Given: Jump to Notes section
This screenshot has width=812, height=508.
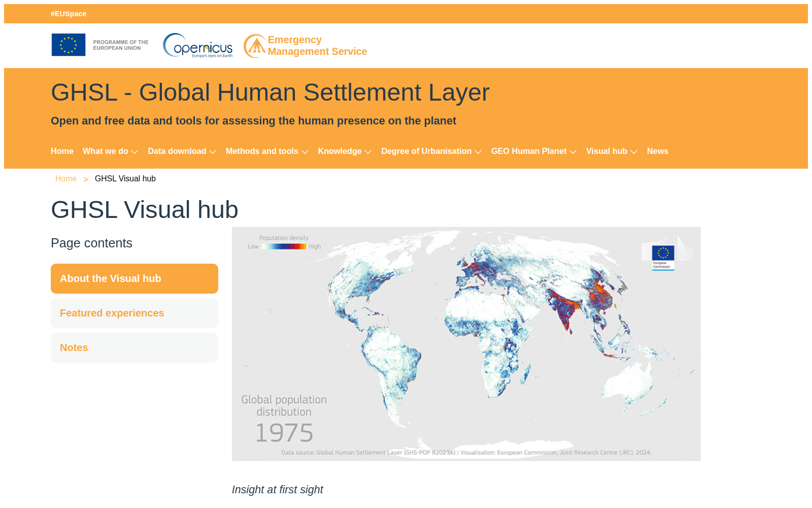Looking at the screenshot, I should tap(134, 347).
